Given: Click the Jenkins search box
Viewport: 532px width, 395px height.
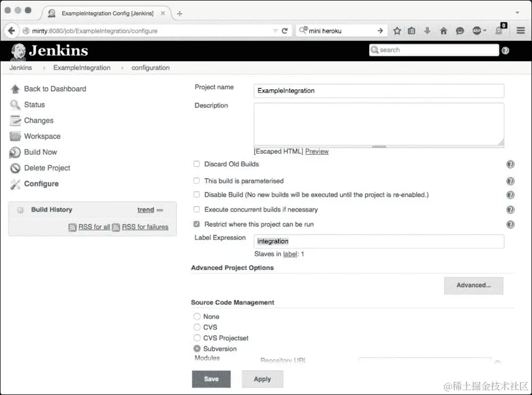Looking at the screenshot, I should [434, 50].
